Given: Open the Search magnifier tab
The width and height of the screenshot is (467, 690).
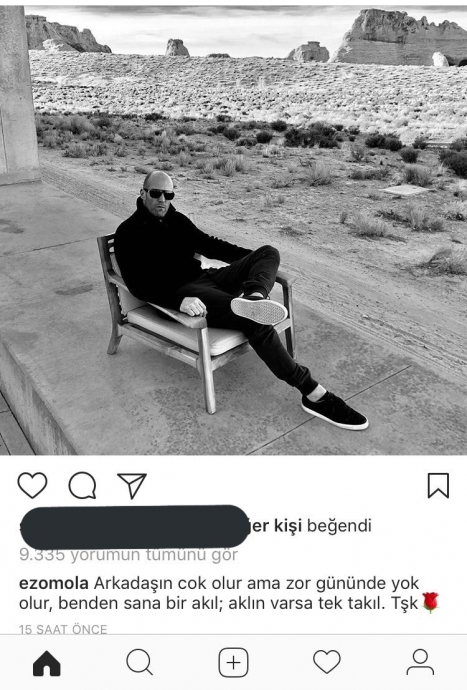Looking at the screenshot, I should (x=140, y=662).
